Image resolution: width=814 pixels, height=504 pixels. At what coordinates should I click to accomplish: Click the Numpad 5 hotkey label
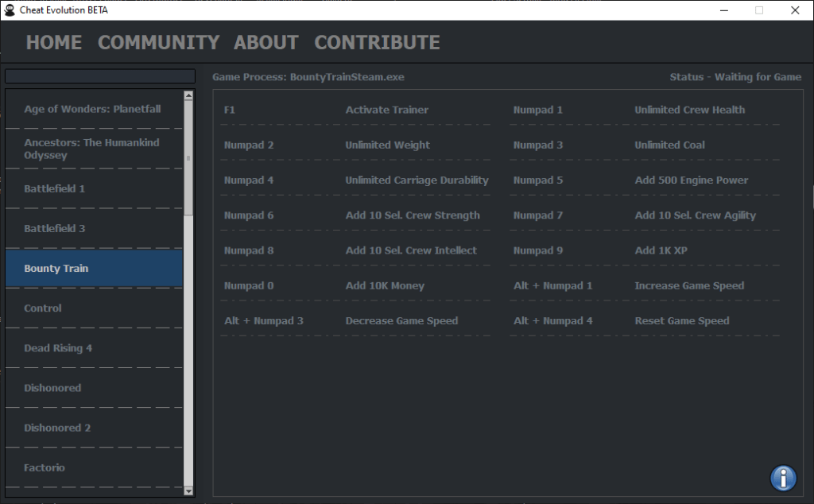coord(538,180)
